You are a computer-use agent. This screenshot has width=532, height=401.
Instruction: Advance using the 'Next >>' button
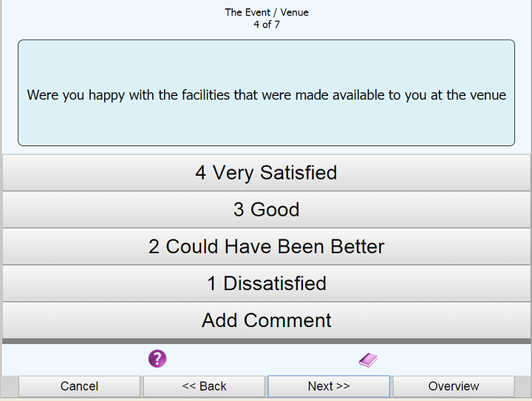[x=329, y=386]
